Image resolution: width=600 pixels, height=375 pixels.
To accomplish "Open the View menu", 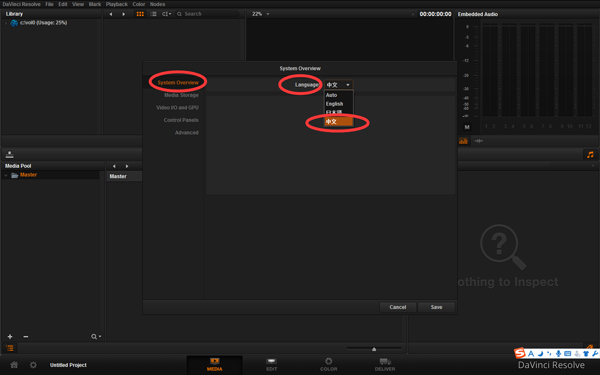I will click(x=78, y=4).
